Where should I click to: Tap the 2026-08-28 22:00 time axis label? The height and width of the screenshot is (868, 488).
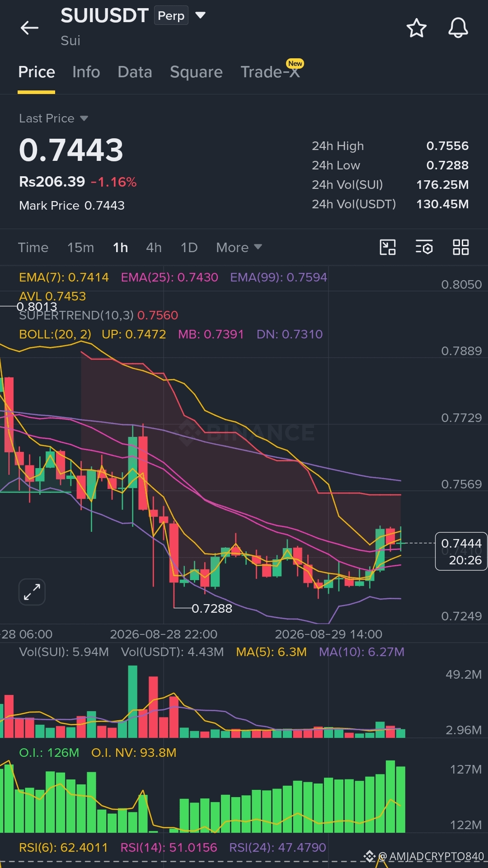[164, 634]
